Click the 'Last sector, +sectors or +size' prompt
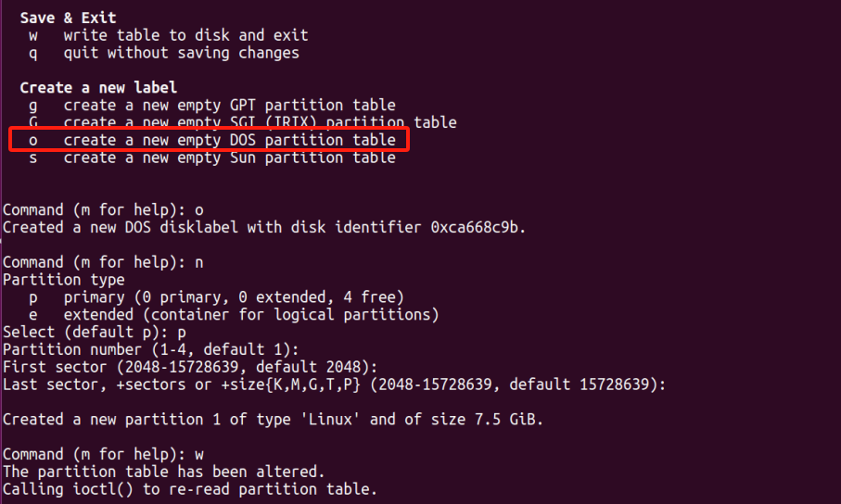The width and height of the screenshot is (841, 504). pyautogui.click(x=334, y=384)
